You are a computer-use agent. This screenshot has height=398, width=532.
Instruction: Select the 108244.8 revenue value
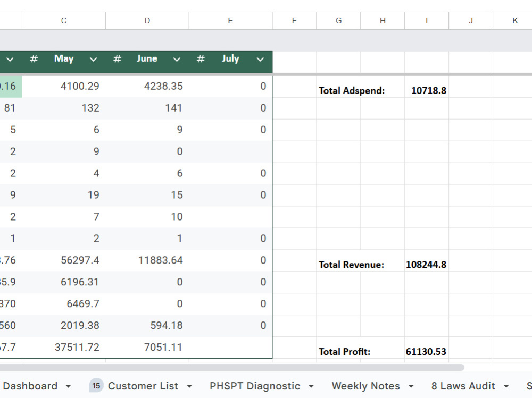pyautogui.click(x=427, y=265)
